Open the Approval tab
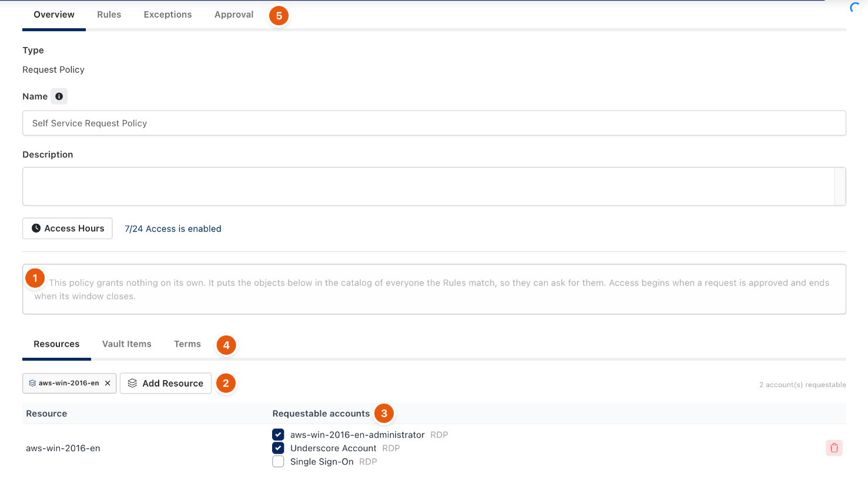Screen dimensions: 868x477 pyautogui.click(x=234, y=15)
